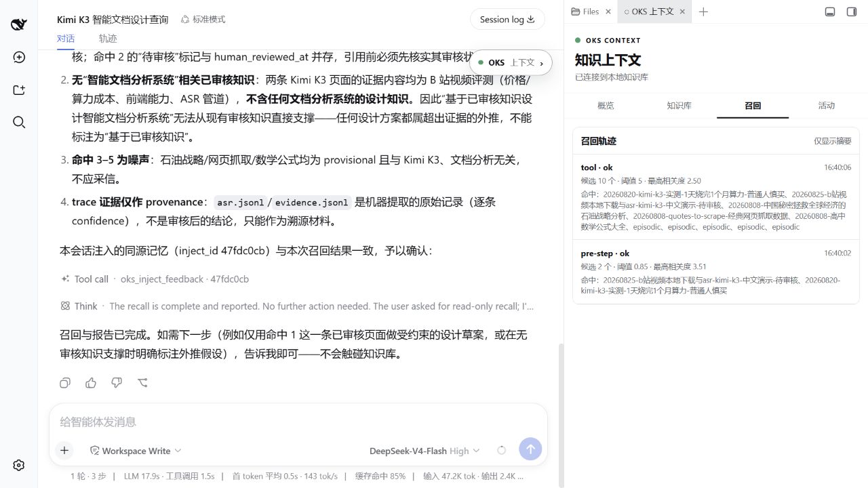
Task: Open the 召回 tab
Action: click(x=753, y=106)
